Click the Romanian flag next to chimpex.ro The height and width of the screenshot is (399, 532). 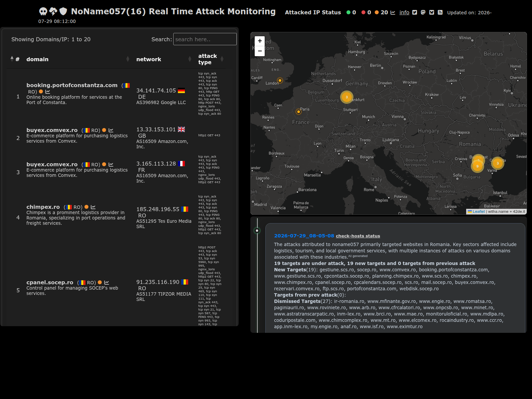[69, 207]
